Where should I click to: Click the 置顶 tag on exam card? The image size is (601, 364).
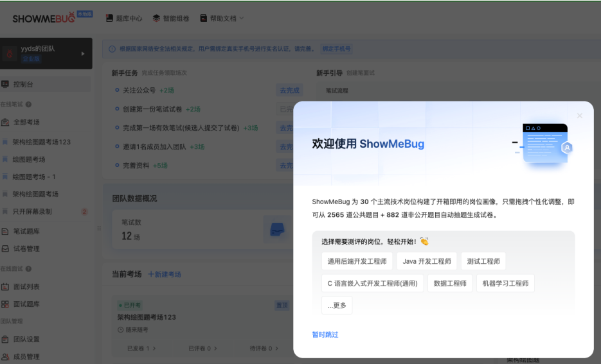coord(282,306)
